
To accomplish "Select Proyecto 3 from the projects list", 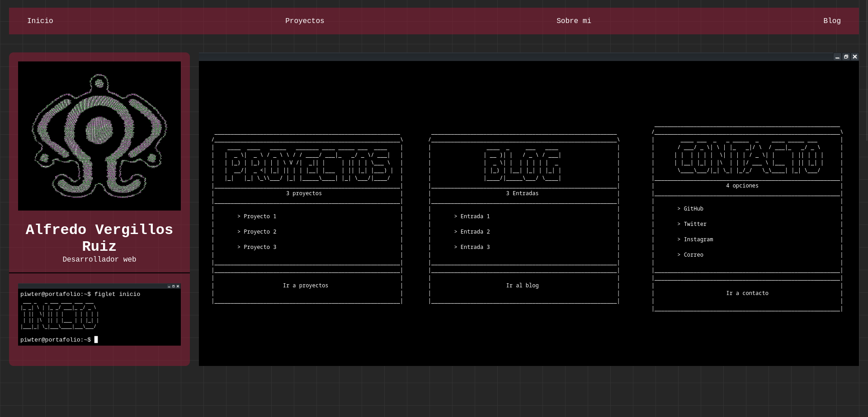I will [x=259, y=247].
